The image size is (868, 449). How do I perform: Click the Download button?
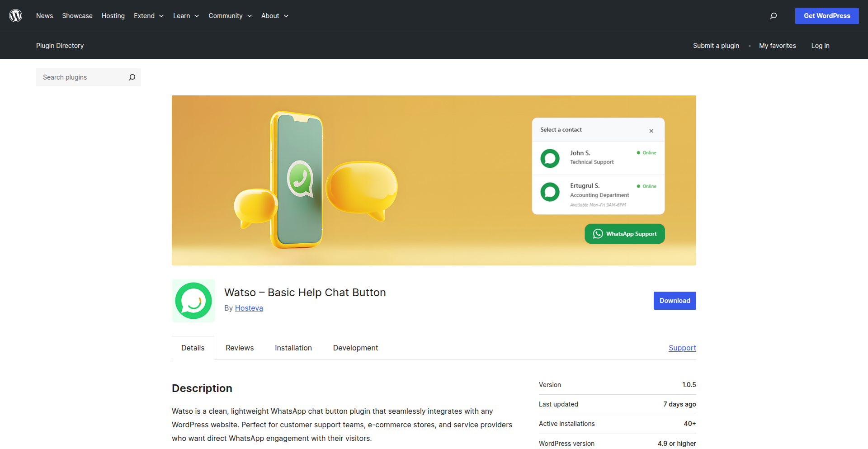point(675,301)
